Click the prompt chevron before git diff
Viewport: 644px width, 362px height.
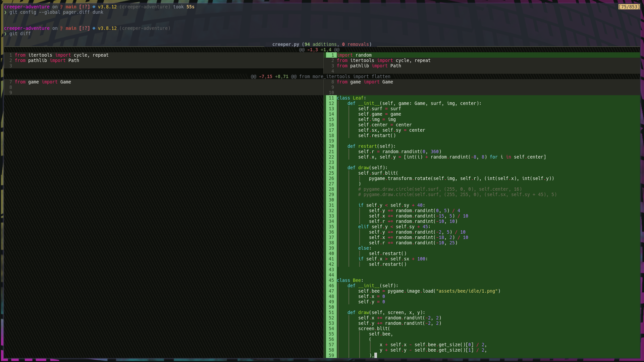[5, 34]
